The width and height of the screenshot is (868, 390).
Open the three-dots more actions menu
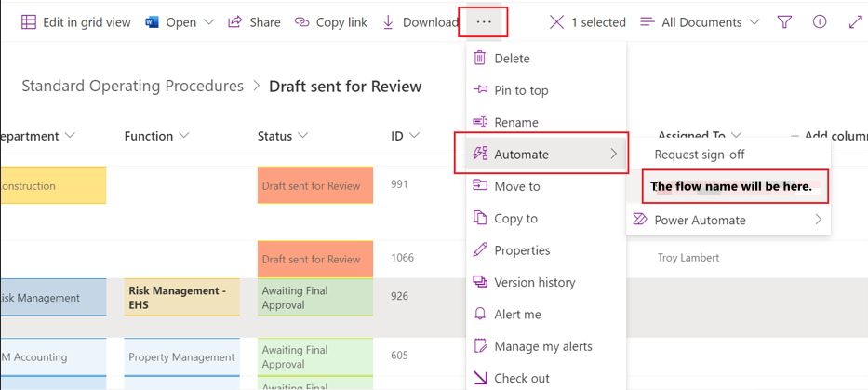pos(483,21)
